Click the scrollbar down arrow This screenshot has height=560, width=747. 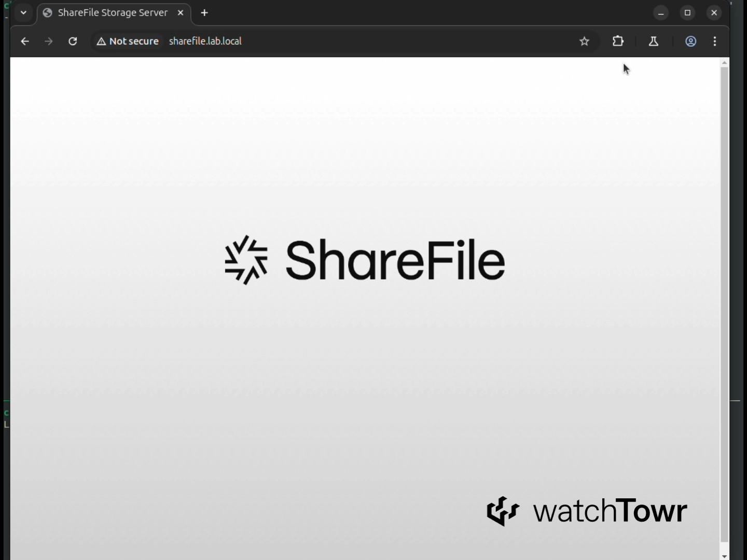coord(725,556)
